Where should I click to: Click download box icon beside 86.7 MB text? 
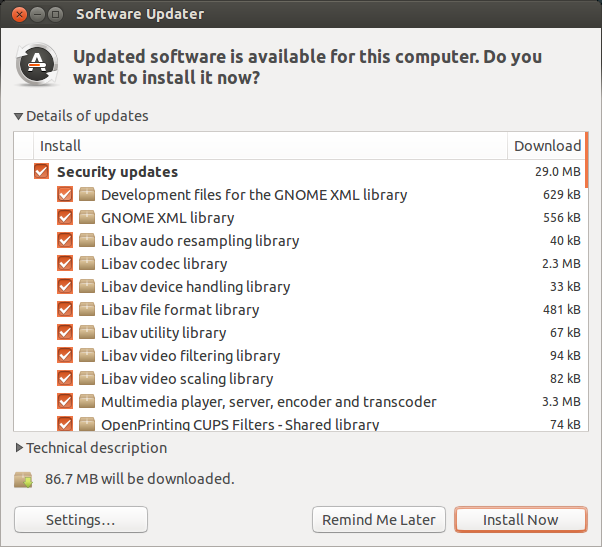pos(24,479)
